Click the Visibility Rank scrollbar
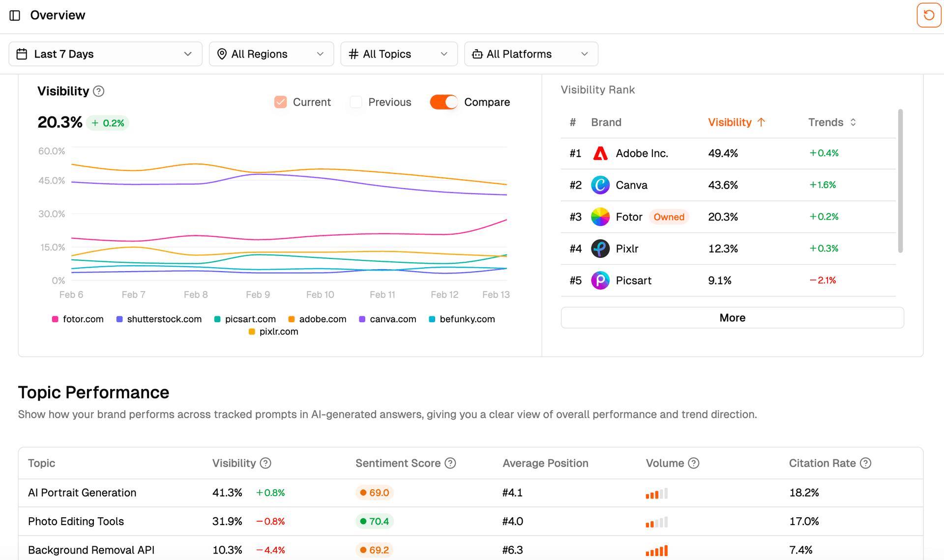The width and height of the screenshot is (944, 560). pyautogui.click(x=900, y=181)
